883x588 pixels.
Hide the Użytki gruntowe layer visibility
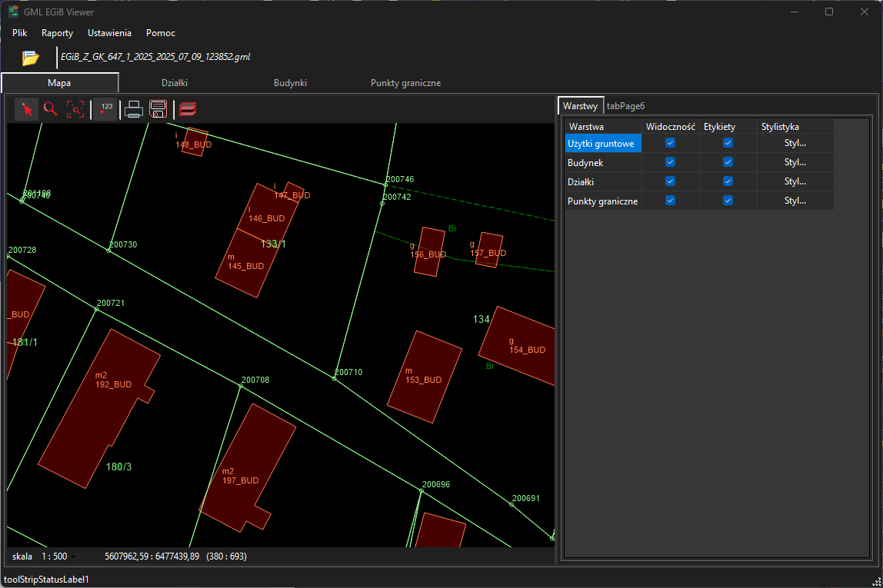(670, 143)
